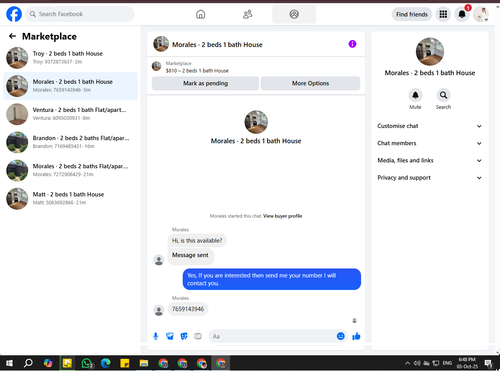Screen dimensions: 500x371
Task: Expand Media, files and links section
Action: coord(430,161)
